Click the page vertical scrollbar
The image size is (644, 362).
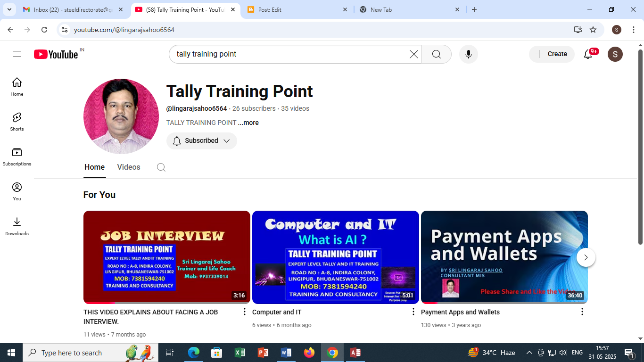(640, 147)
